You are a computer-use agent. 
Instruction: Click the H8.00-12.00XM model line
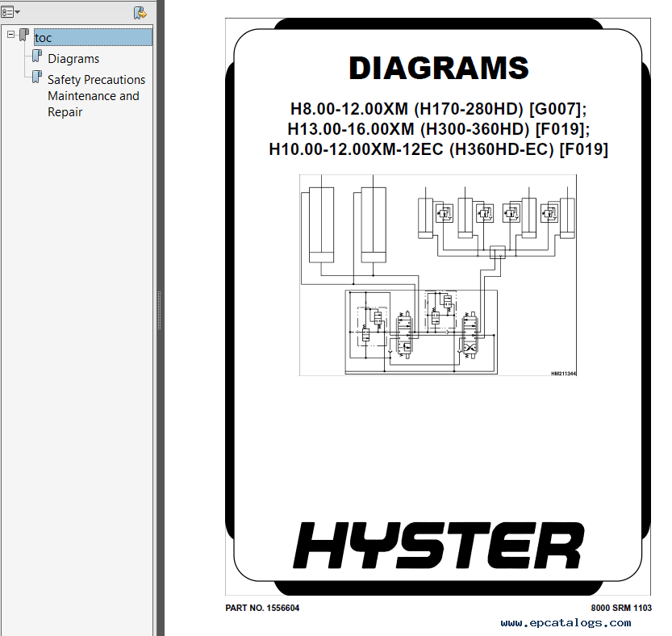(x=438, y=109)
